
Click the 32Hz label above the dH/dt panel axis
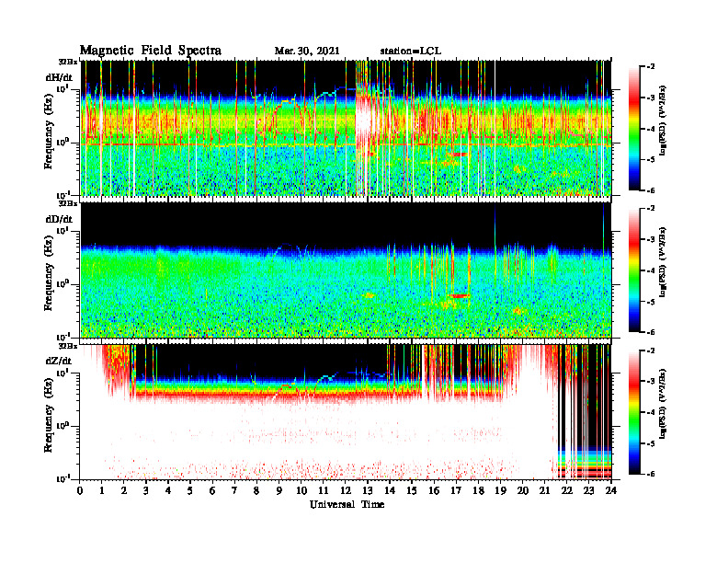pyautogui.click(x=68, y=62)
